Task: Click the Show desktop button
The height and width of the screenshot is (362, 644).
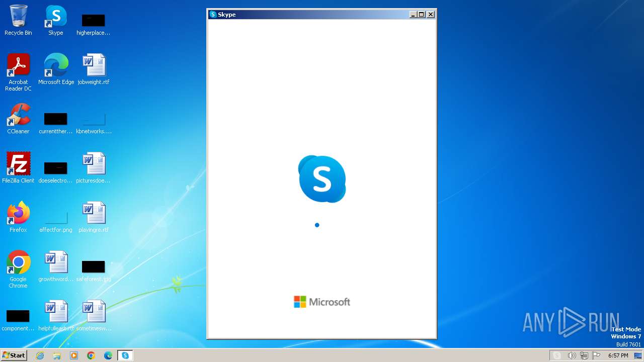Action: click(638, 355)
